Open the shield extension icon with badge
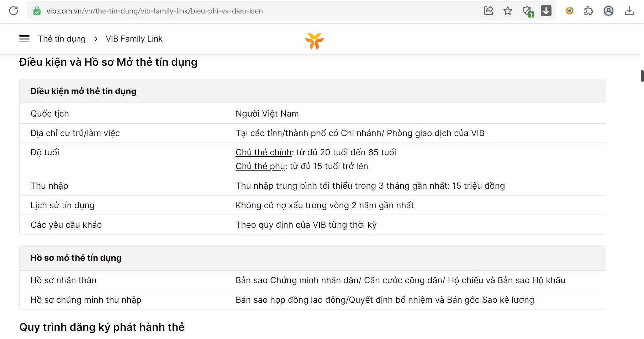Screen dimensions: 644x339 (528, 11)
